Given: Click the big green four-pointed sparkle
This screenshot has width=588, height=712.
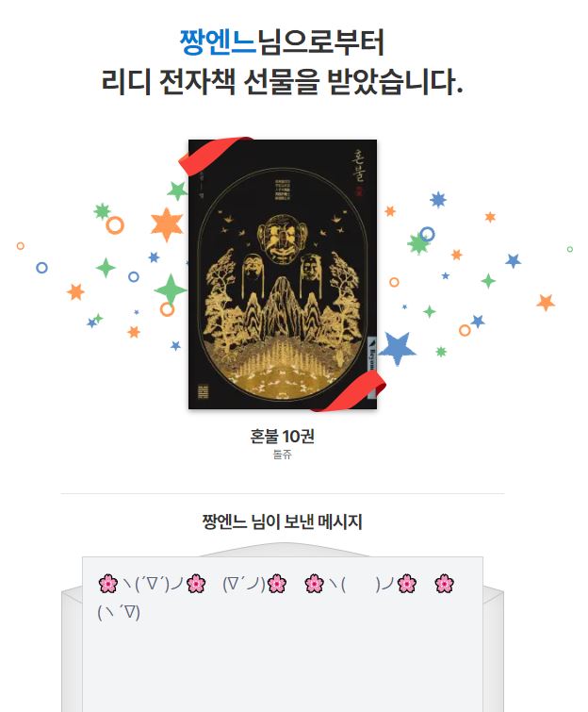Looking at the screenshot, I should [x=171, y=290].
